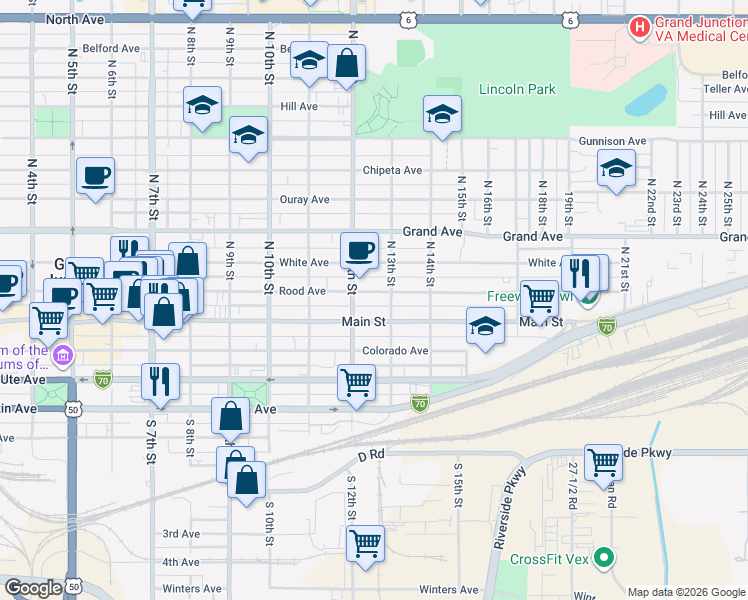748x600 pixels.
Task: Click the Riverside Pkwy road label
Action: point(509,508)
